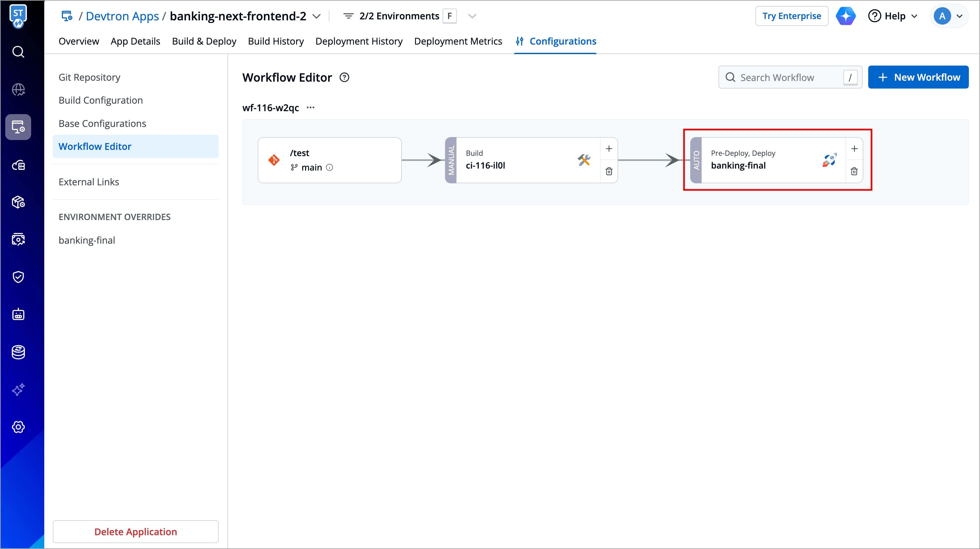Open Deployment History tab
980x549 pixels.
click(359, 41)
